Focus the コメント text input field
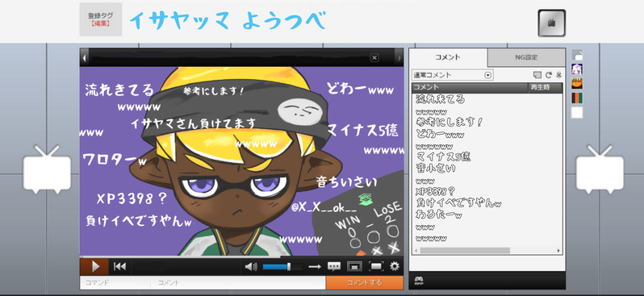The height and width of the screenshot is (296, 644). pyautogui.click(x=238, y=282)
